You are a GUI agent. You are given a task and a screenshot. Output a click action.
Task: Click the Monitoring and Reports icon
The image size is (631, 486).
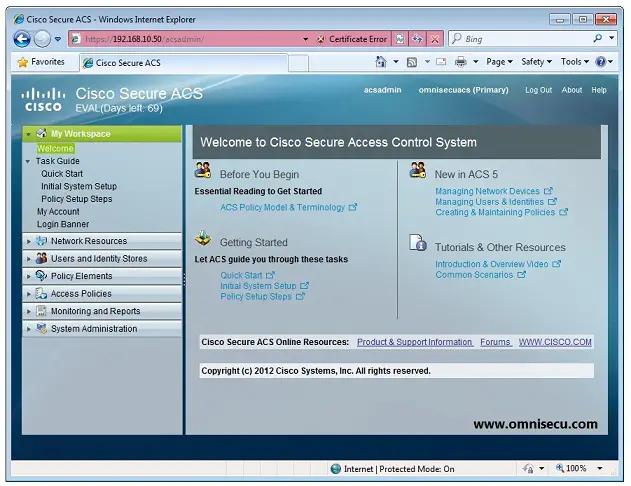41,311
